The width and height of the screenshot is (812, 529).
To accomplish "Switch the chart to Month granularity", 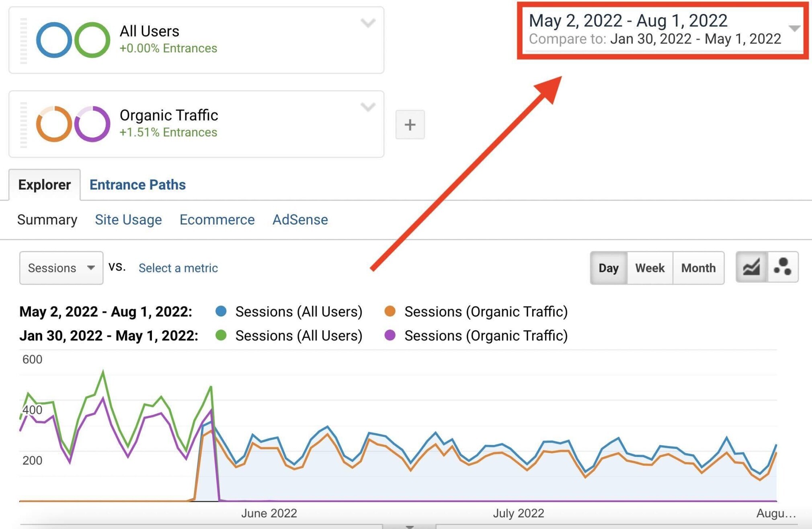I will [x=698, y=268].
